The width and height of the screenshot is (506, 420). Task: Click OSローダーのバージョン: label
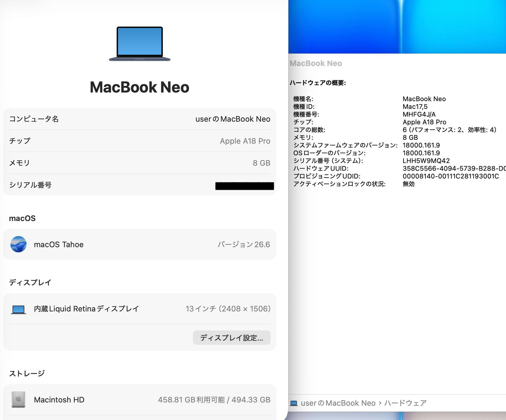(330, 153)
